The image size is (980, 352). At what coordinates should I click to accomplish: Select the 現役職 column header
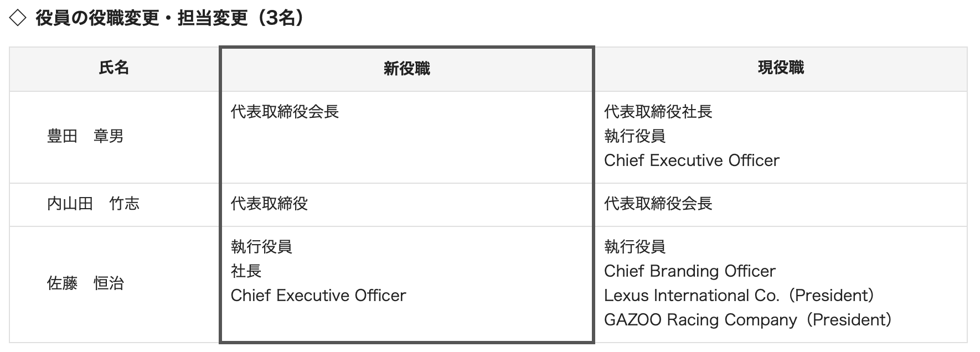coord(781,68)
